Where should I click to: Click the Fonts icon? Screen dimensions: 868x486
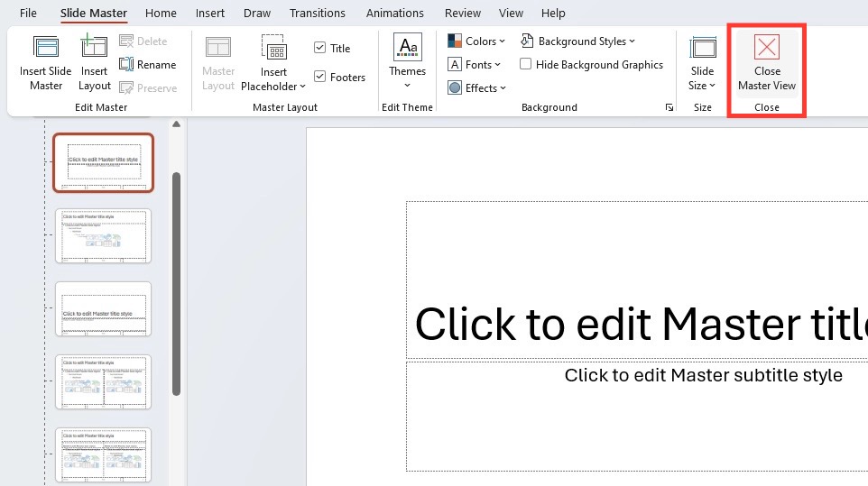point(455,64)
